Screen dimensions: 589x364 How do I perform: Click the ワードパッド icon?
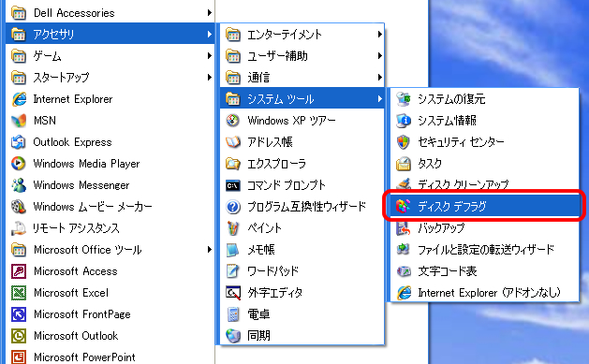pyautogui.click(x=233, y=271)
